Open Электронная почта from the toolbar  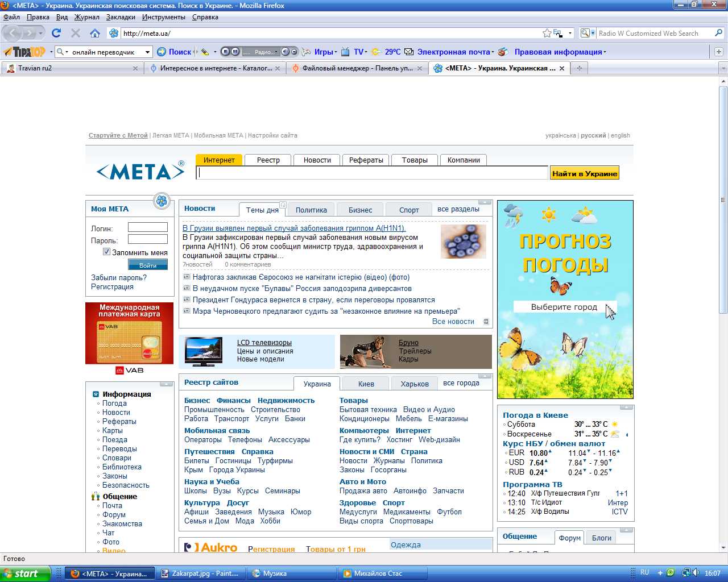pos(453,52)
